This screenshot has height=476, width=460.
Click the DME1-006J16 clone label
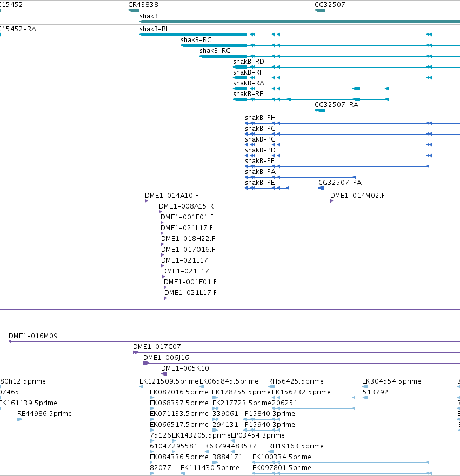pos(166,358)
